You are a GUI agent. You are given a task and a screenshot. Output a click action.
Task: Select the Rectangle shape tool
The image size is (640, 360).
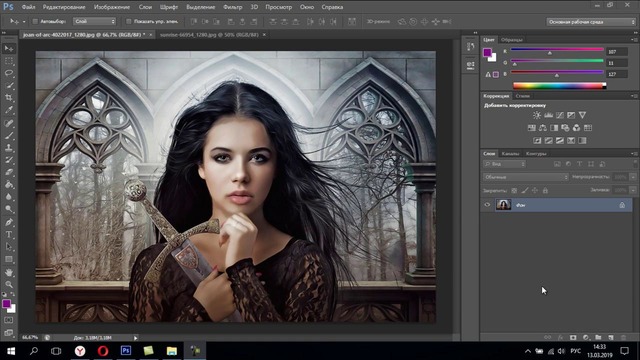(x=9, y=260)
